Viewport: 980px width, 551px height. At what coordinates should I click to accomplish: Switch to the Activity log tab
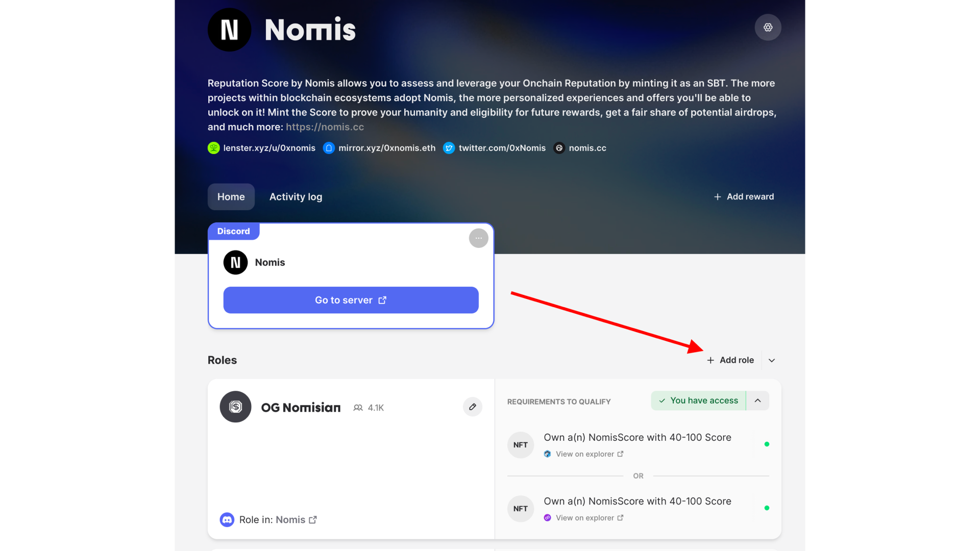point(296,197)
